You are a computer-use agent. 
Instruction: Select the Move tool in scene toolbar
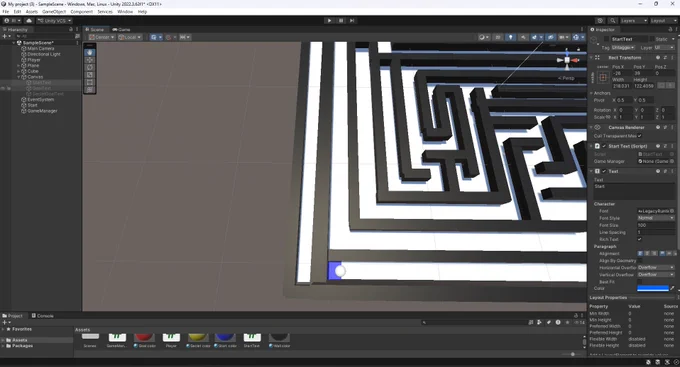90,60
